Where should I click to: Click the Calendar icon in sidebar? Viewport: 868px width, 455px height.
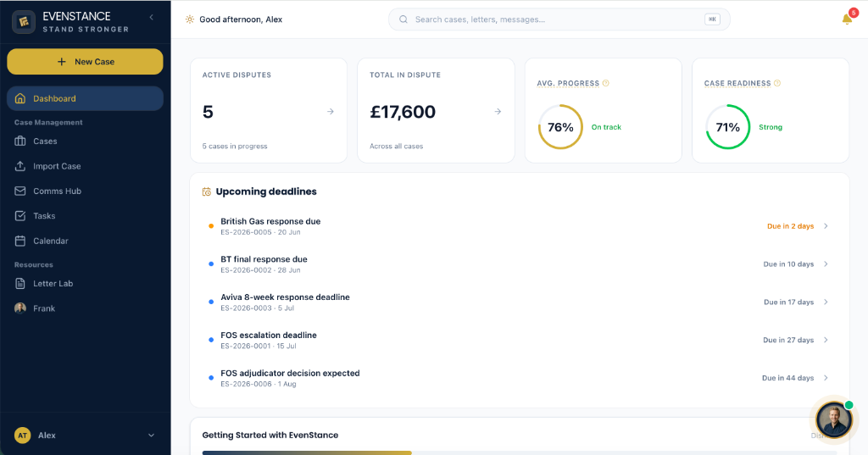[20, 241]
